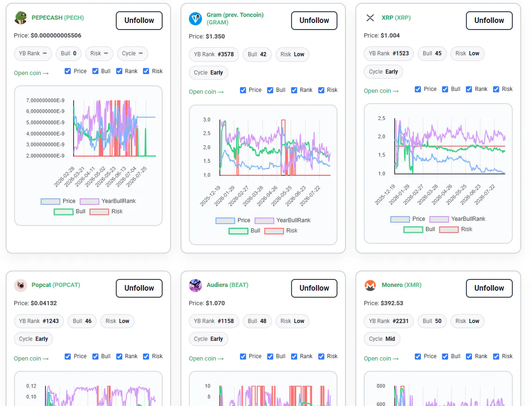Viewport: 532px width, 406px height.
Task: Toggle Risk checkbox on XRP card
Action: 496,89
